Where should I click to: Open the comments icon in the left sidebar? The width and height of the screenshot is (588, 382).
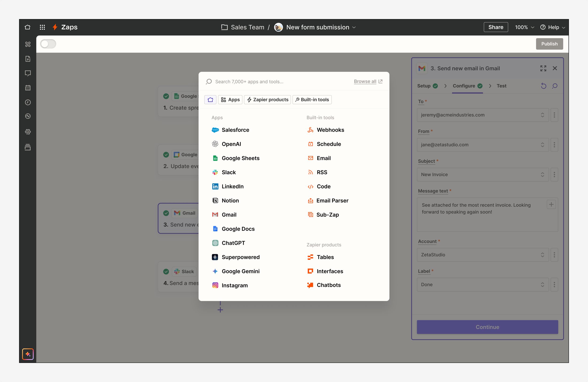(28, 73)
